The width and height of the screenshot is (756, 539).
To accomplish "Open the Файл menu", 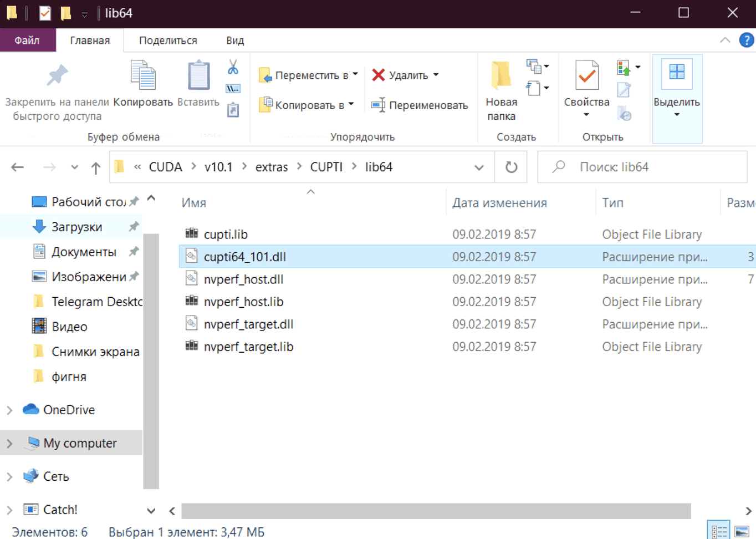I will (27, 40).
